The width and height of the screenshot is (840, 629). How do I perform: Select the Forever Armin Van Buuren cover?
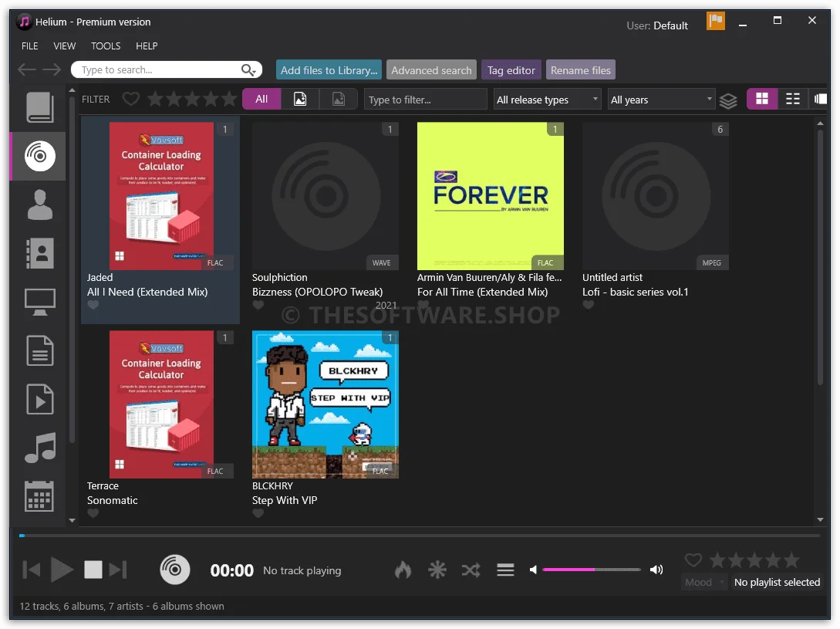490,196
